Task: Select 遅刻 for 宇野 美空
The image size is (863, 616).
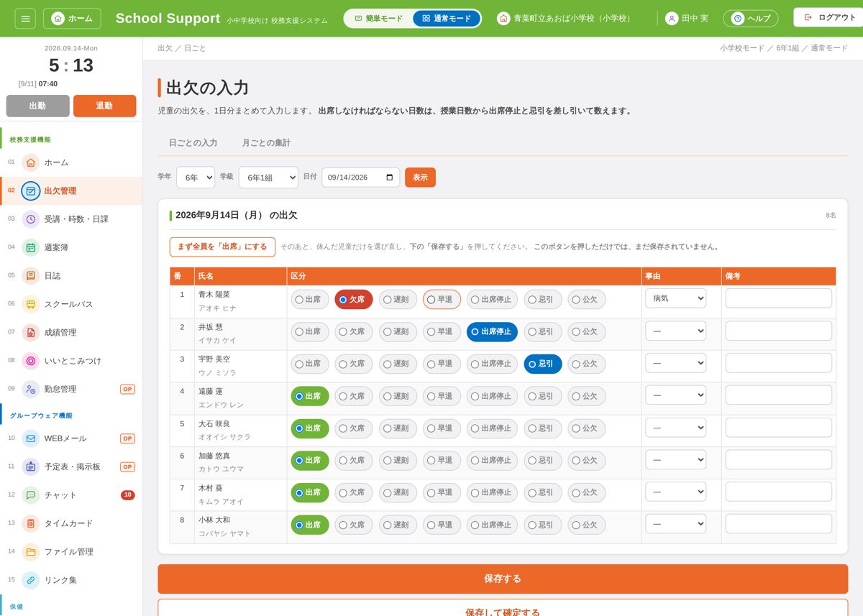Action: [x=398, y=364]
